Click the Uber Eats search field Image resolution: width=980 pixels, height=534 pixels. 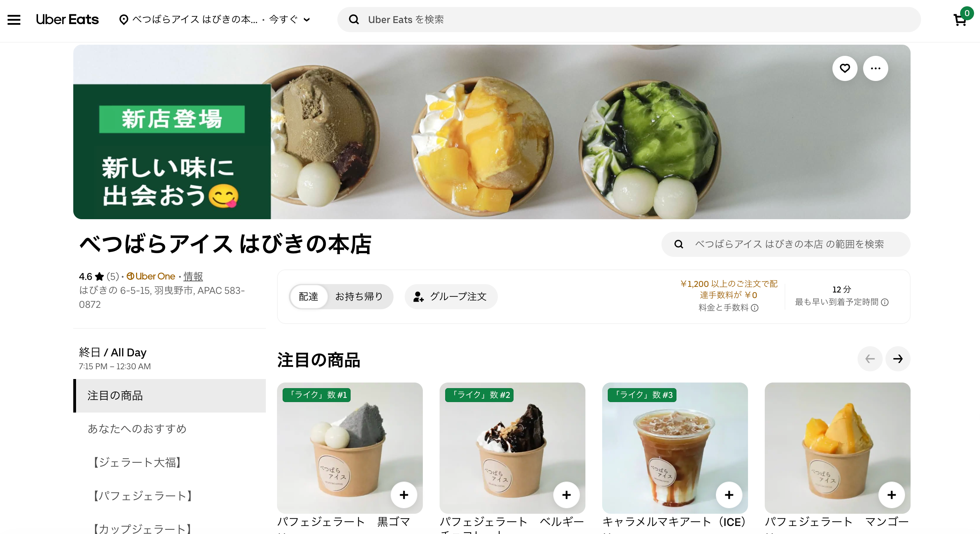[x=628, y=20]
